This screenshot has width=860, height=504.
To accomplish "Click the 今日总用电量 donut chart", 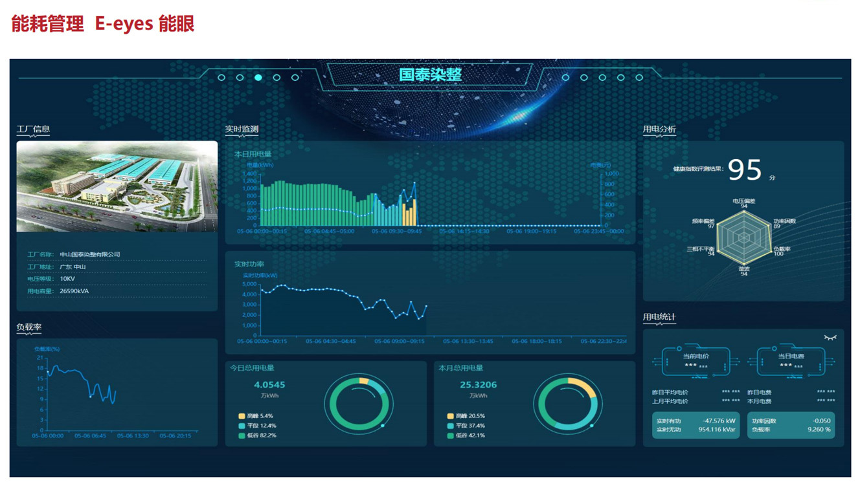I will point(358,404).
